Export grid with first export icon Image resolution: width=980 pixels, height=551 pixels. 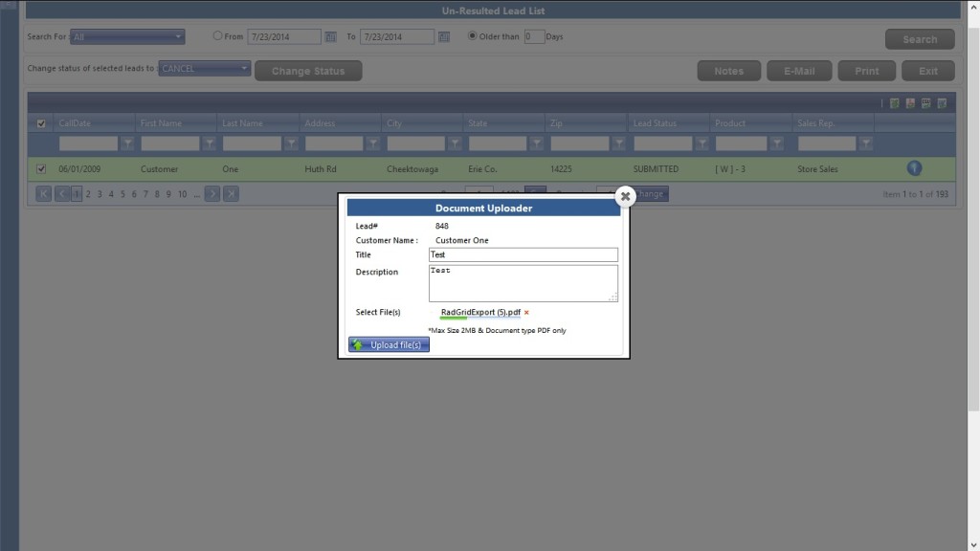(x=895, y=103)
